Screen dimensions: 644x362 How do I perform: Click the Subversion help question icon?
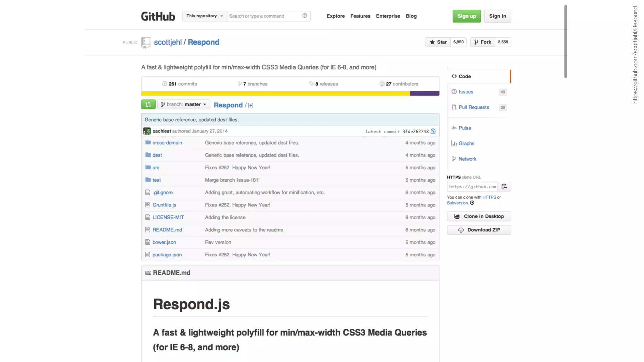point(472,203)
